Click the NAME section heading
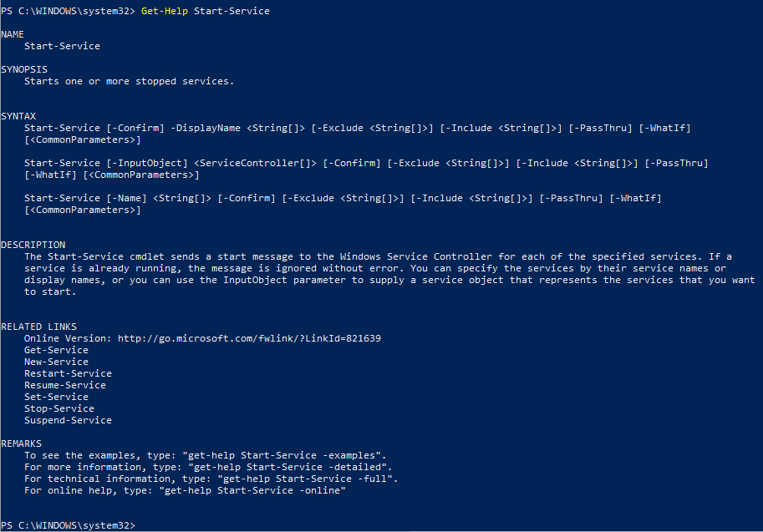The width and height of the screenshot is (763, 532). (13, 34)
